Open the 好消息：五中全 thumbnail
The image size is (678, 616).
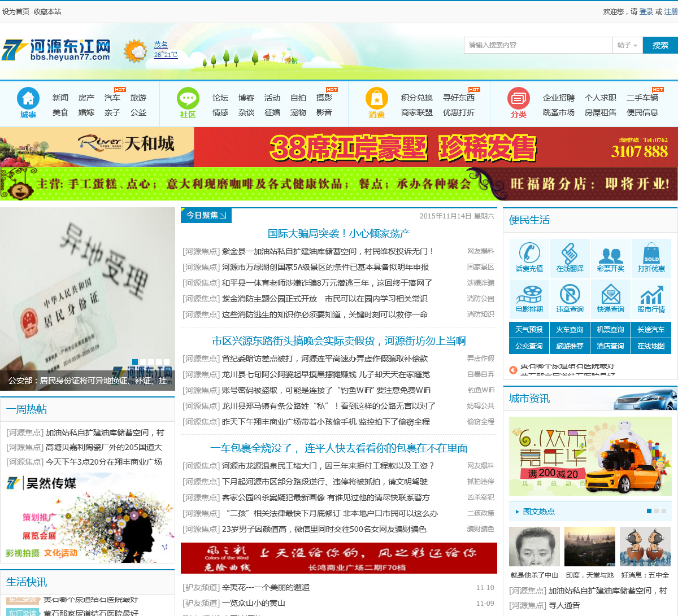click(645, 547)
